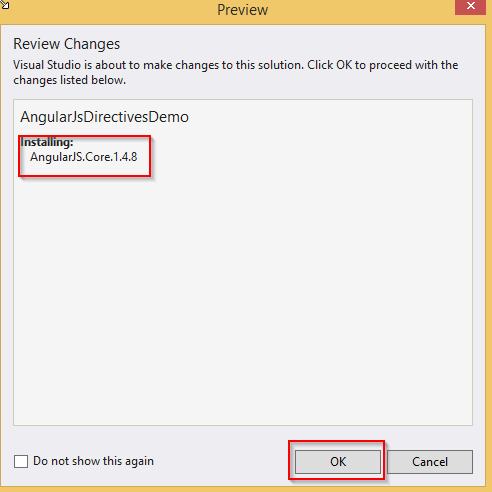Select the AngularJsDirectivesDemo project name

[104, 117]
